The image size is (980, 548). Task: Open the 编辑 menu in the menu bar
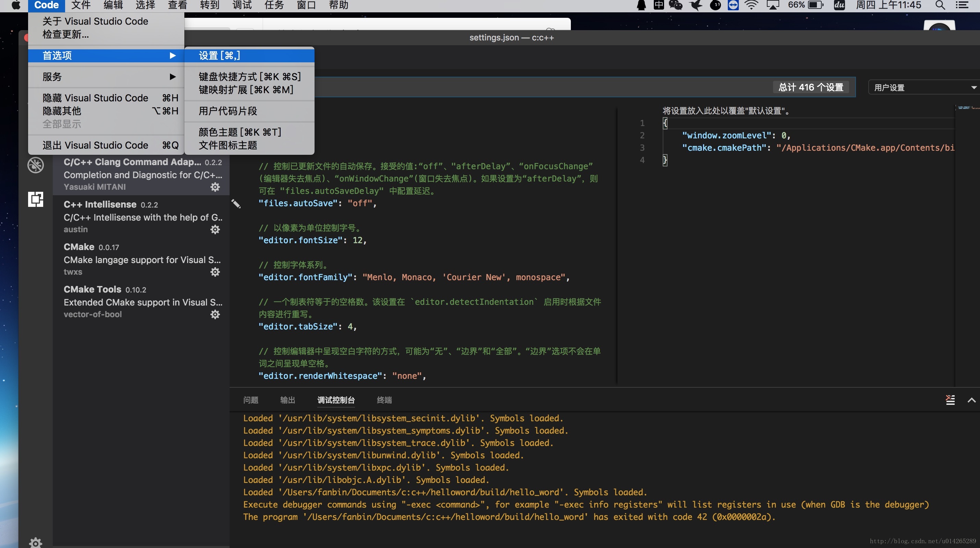point(113,5)
